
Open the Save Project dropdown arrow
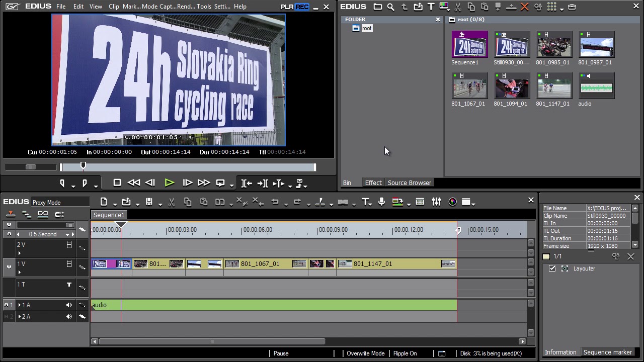[160, 204]
